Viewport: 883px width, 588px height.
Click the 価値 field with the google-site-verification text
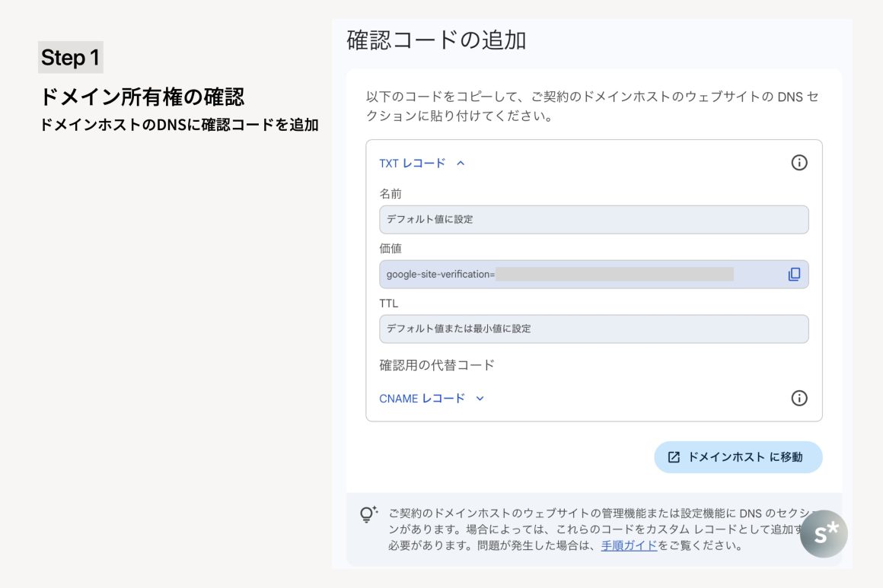(440, 275)
